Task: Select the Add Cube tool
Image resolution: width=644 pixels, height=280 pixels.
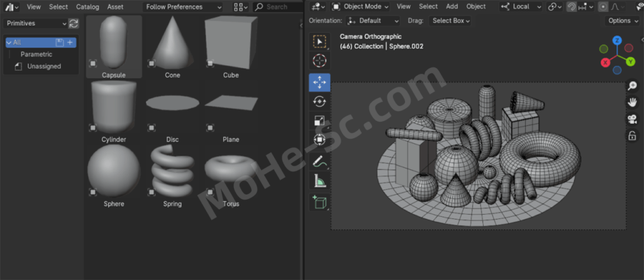Action: 319,202
